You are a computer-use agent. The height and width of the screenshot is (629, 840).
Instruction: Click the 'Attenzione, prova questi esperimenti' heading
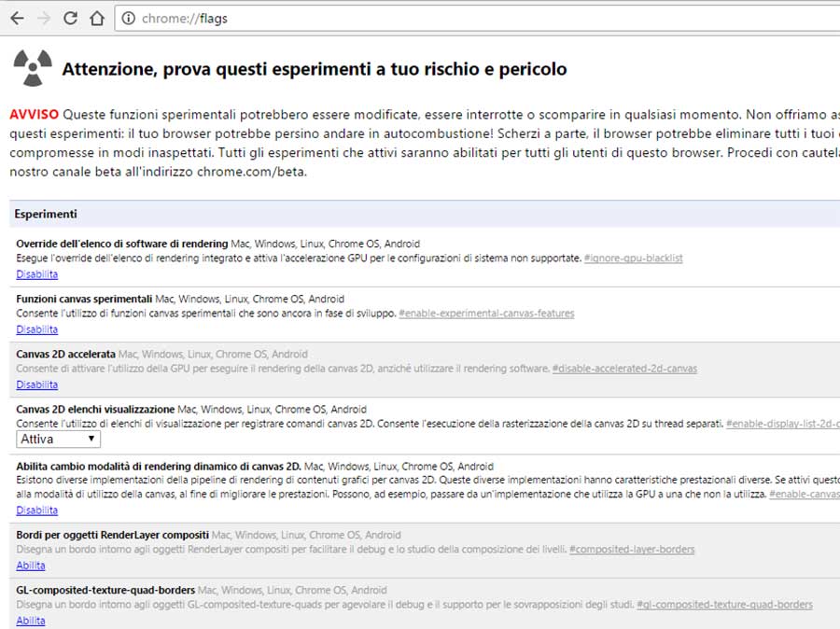coord(315,69)
